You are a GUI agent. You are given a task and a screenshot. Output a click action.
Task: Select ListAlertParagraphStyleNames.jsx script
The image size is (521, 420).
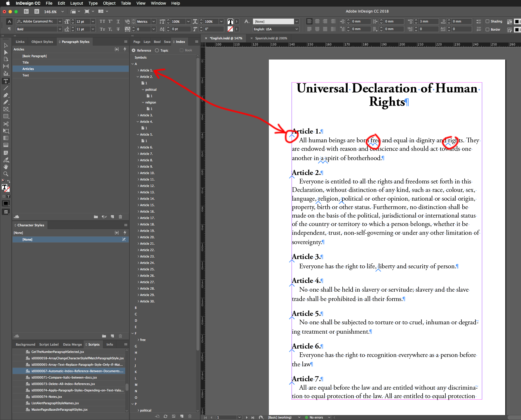69,403
